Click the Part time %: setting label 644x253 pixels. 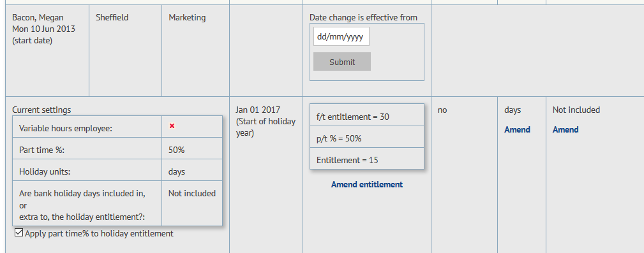[42, 150]
